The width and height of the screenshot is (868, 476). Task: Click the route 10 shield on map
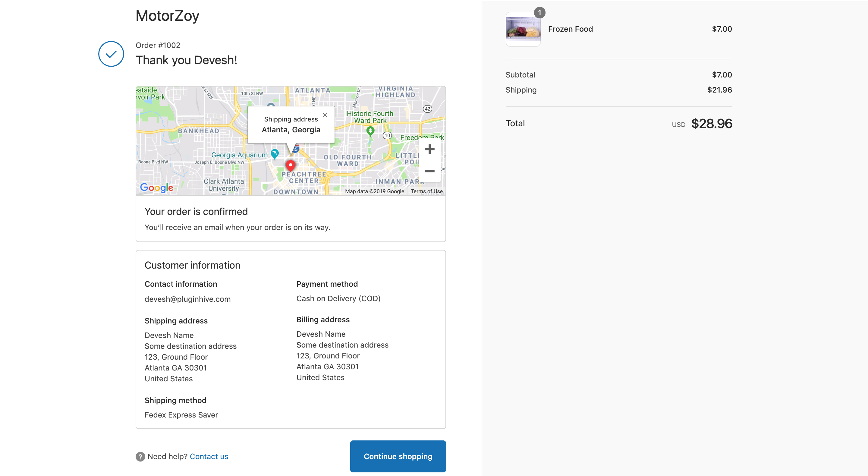[387, 136]
